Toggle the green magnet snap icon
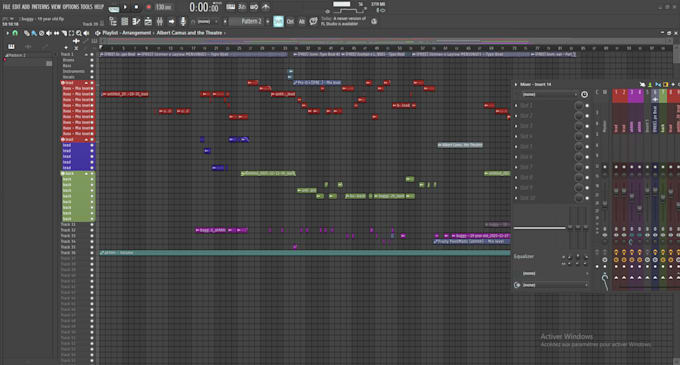 (x=15, y=33)
